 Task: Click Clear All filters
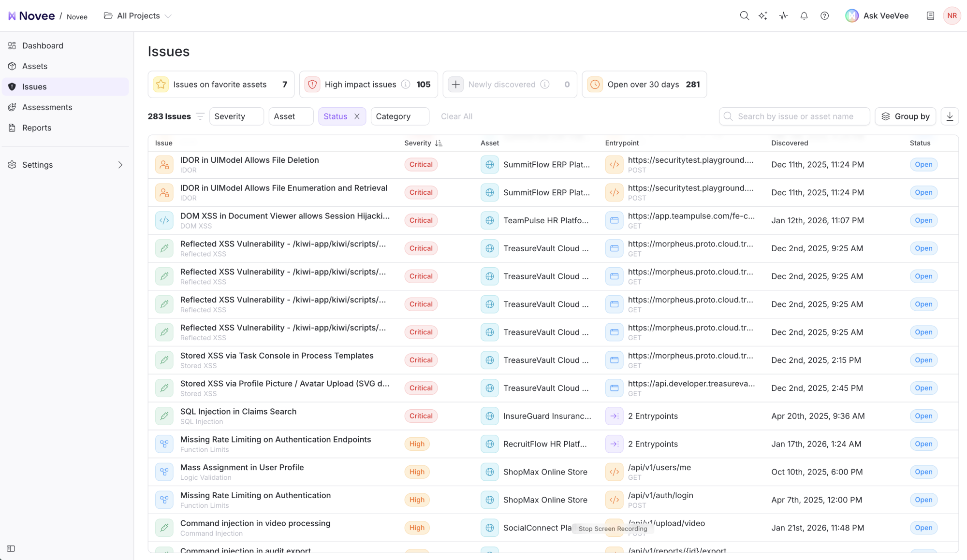(x=456, y=116)
